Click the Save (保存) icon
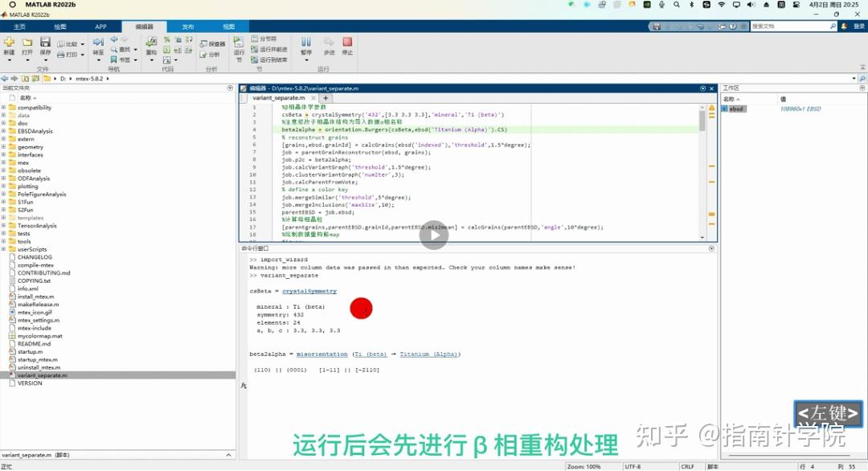This screenshot has height=471, width=868. (44, 41)
